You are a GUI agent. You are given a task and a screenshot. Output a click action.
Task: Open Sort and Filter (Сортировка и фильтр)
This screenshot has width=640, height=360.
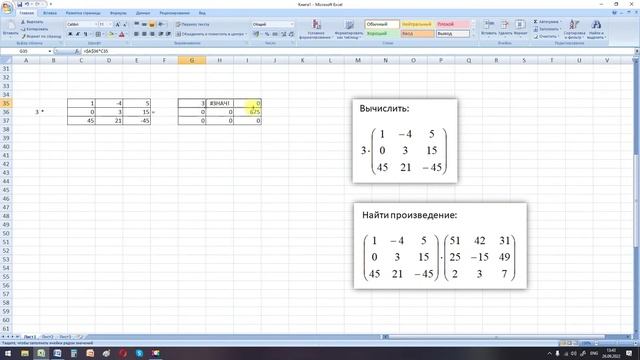coord(574,29)
